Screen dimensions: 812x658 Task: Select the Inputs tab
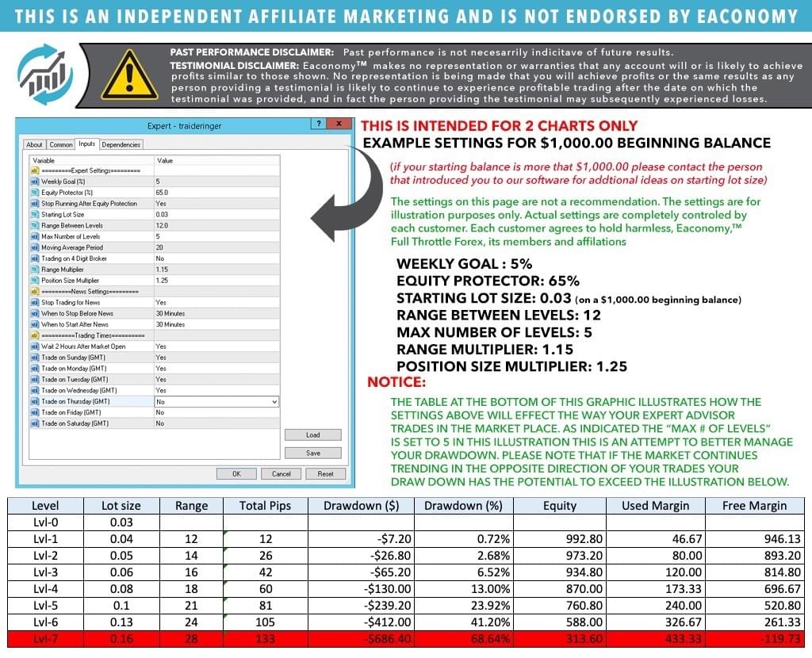87,144
